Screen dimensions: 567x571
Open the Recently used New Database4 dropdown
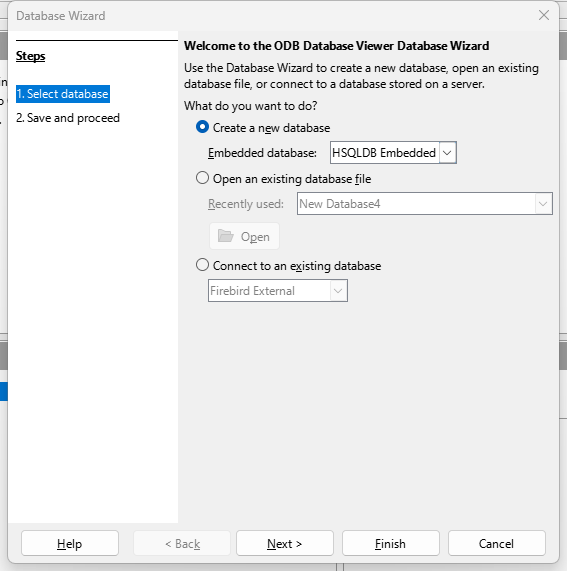(x=543, y=204)
